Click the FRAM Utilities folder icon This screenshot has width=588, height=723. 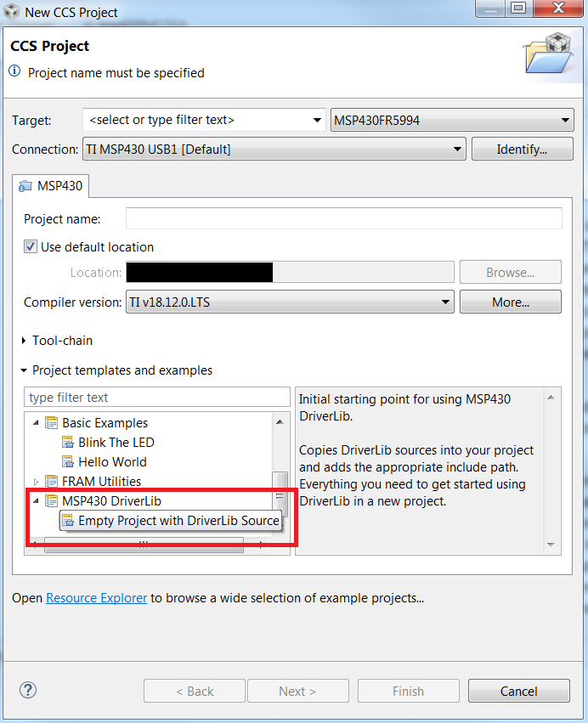pos(52,482)
